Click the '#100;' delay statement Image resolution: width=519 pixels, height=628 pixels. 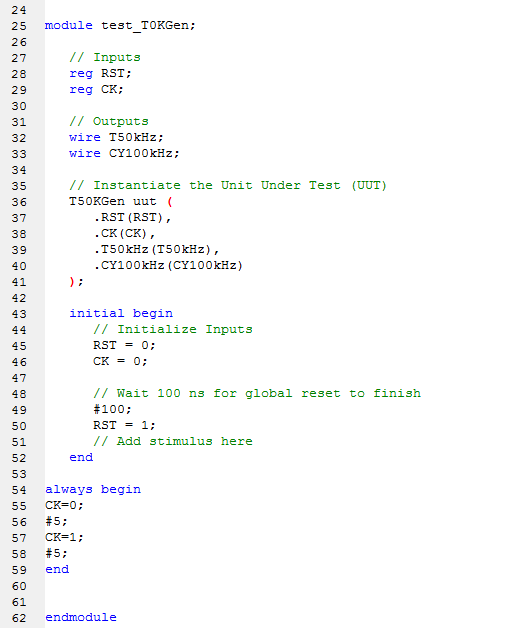pos(112,409)
